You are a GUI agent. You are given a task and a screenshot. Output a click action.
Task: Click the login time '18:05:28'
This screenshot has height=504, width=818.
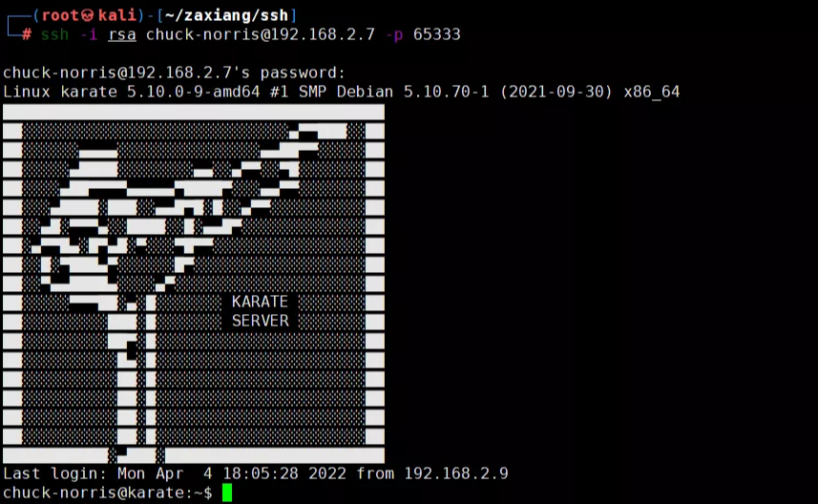(261, 473)
